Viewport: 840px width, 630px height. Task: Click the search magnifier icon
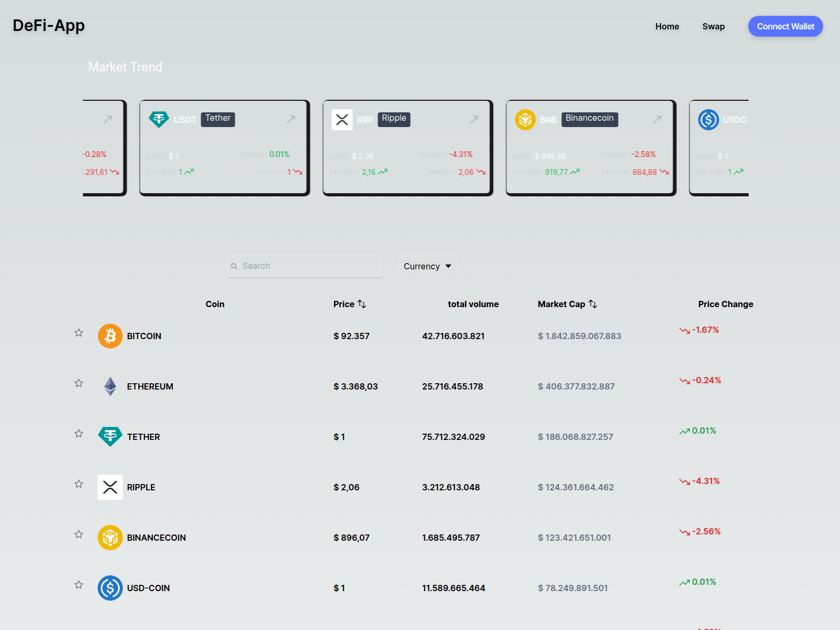[x=234, y=266]
